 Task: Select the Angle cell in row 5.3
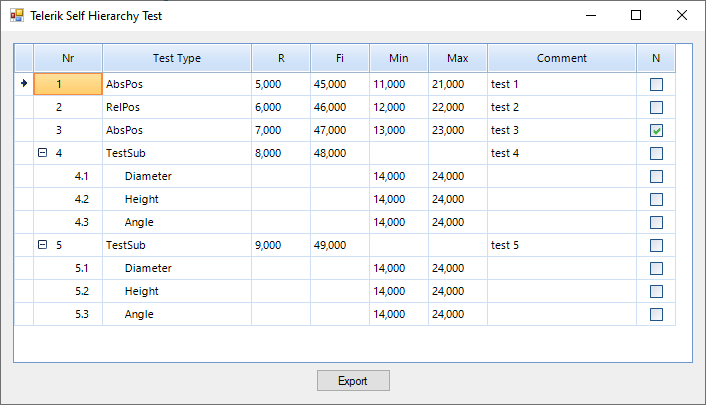[139, 315]
